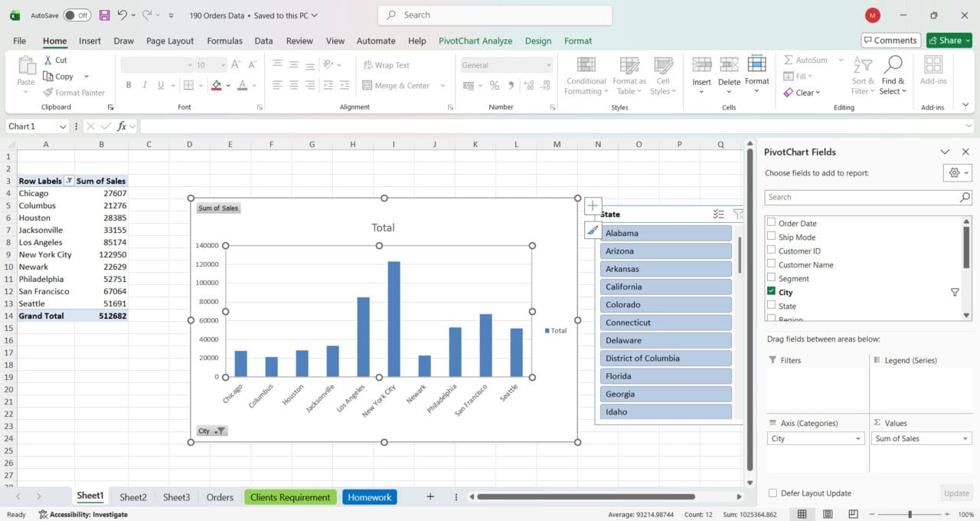Switch to the Orders sheet tab
This screenshot has width=980, height=521.
220,497
